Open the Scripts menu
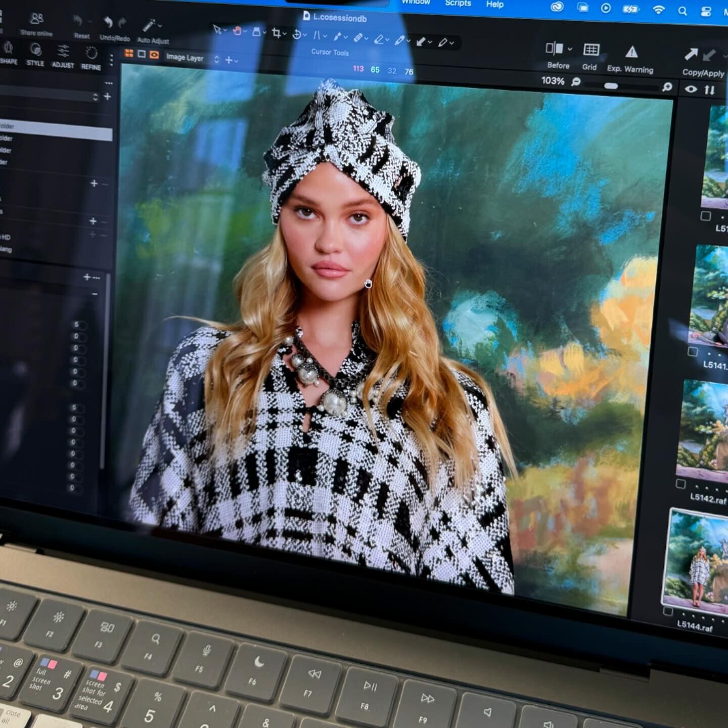 458,3
